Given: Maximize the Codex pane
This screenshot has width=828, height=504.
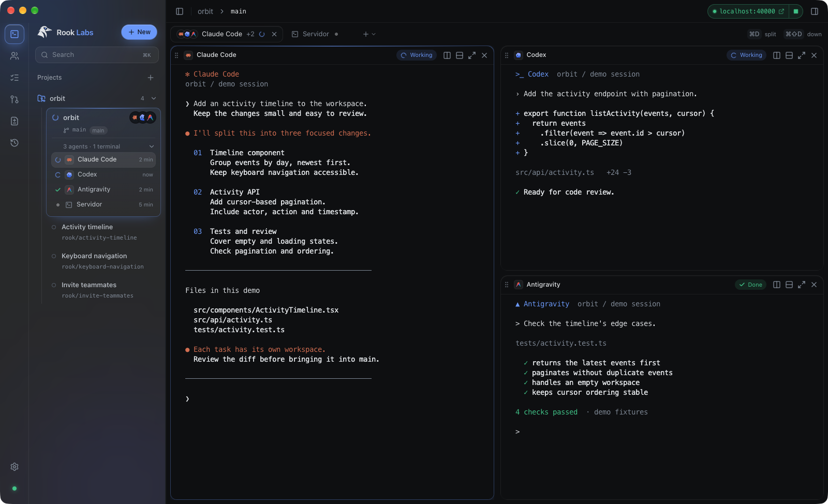Looking at the screenshot, I should 802,55.
